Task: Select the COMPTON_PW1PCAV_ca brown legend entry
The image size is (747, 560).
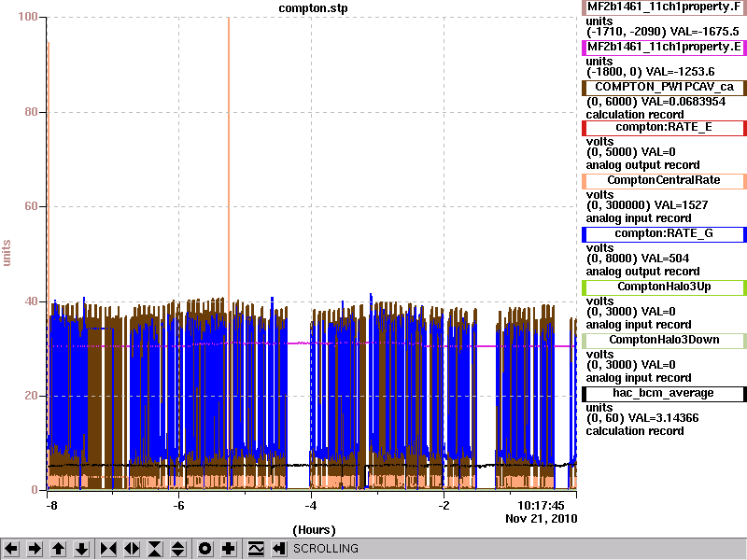Action: tap(664, 87)
